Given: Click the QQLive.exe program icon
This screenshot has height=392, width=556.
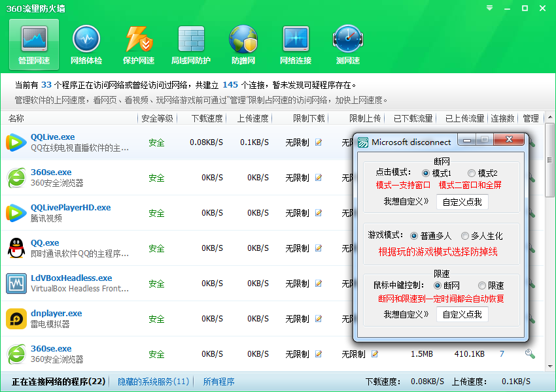Looking at the screenshot, I should pos(16,142).
